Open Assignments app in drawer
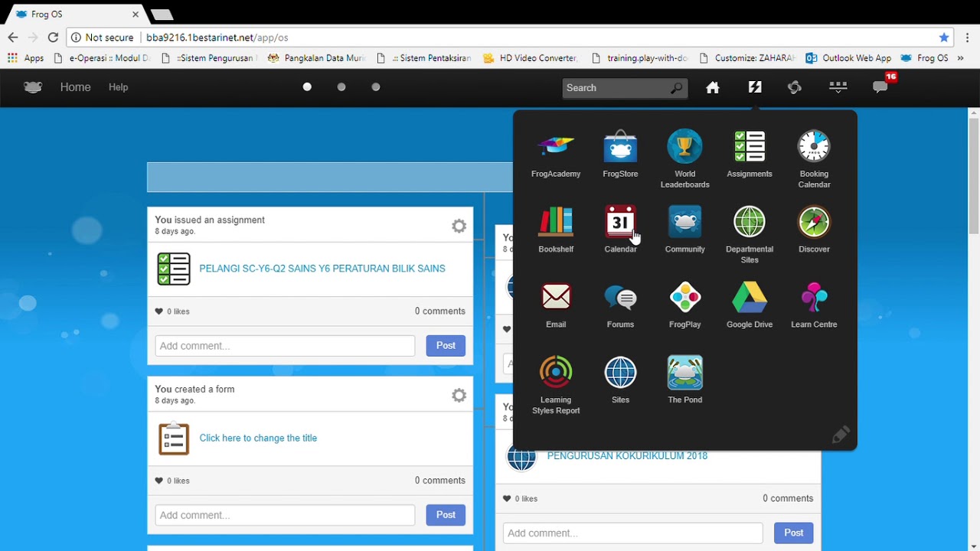 [x=750, y=155]
